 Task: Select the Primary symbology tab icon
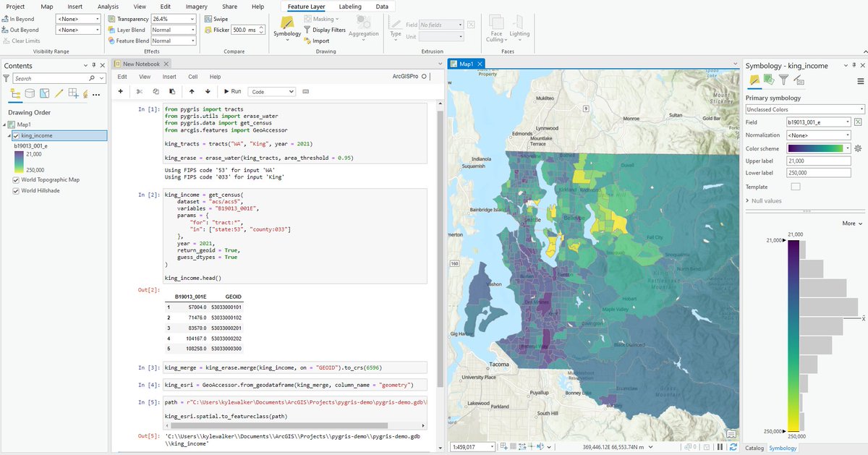point(754,80)
